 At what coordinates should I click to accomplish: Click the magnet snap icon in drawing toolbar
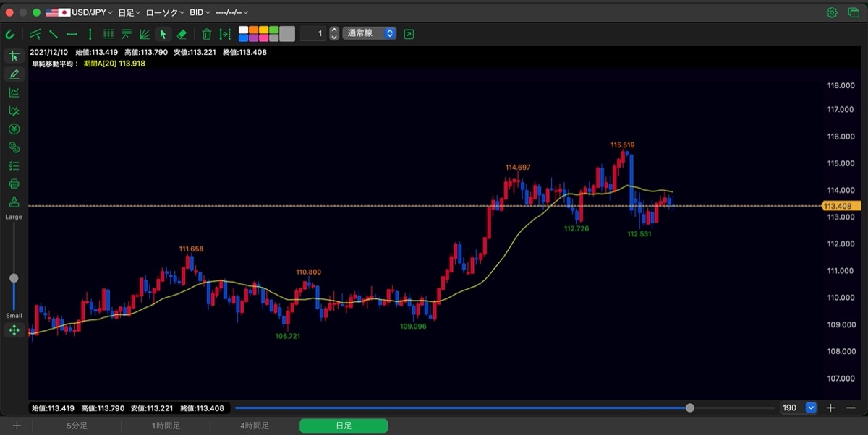(x=10, y=34)
